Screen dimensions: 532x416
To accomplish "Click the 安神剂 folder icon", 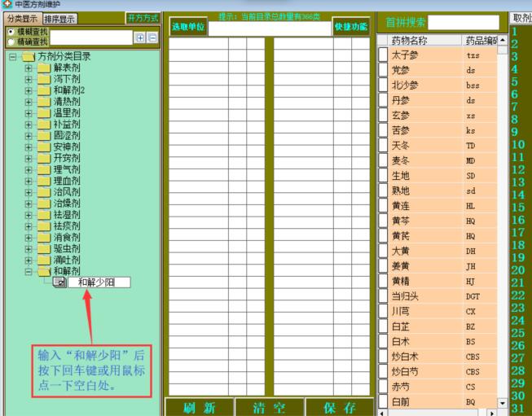I will (44, 147).
